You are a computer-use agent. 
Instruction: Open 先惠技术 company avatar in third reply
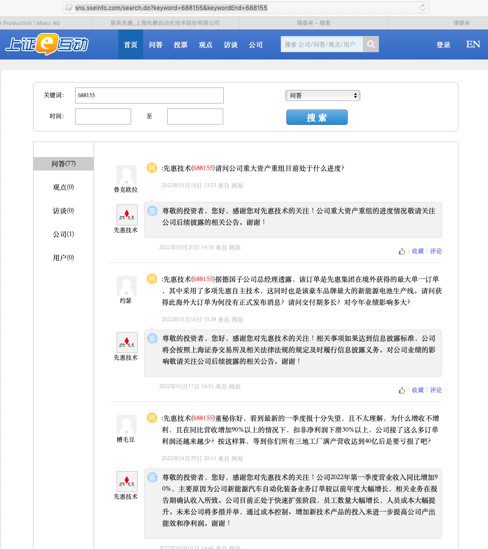127,481
